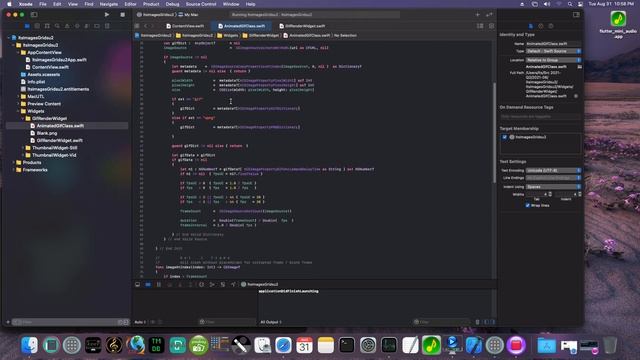Show the File inspector tab icon
This screenshot has width=640, height=360.
click(x=531, y=26)
